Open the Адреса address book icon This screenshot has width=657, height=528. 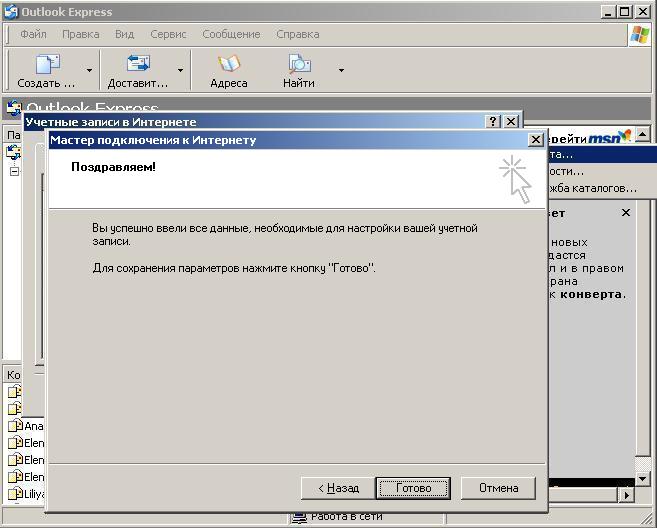[229, 70]
